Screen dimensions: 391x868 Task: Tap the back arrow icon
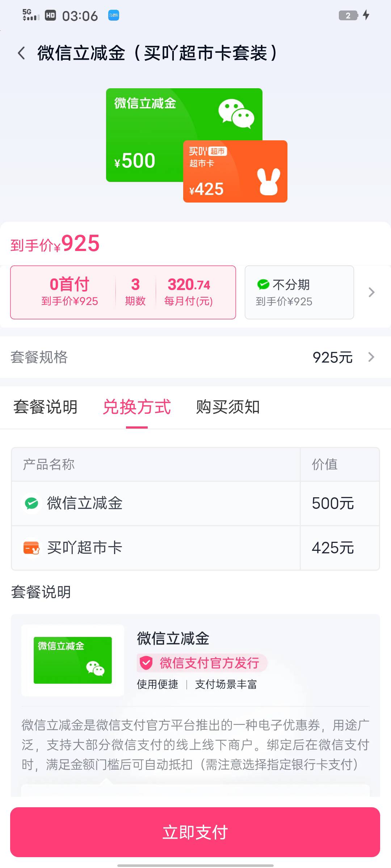click(x=22, y=53)
